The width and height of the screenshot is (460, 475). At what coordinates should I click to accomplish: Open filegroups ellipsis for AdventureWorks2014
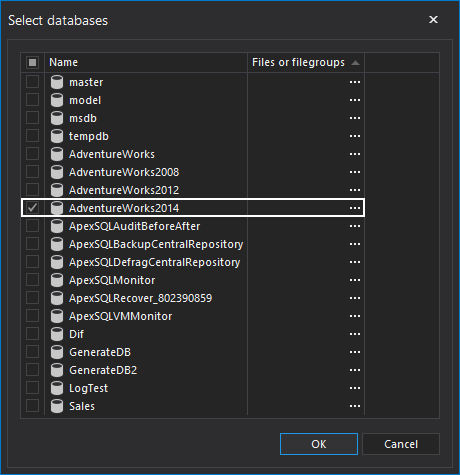[x=355, y=208]
